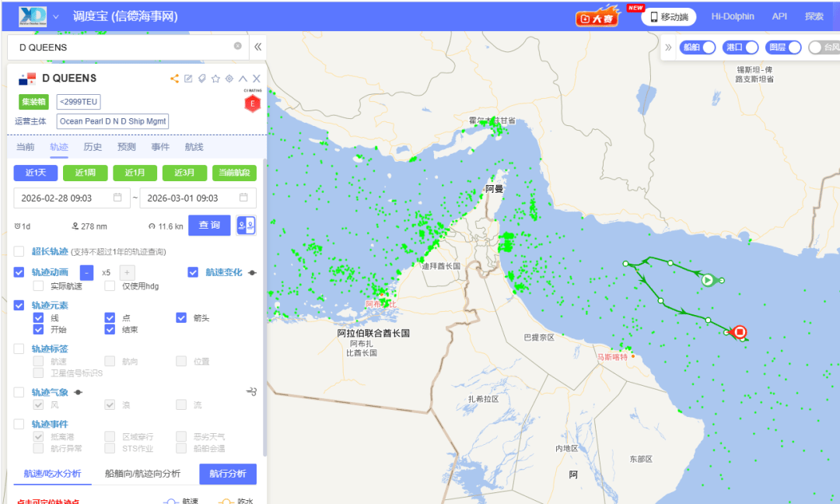Switch to the 历史 tab
Viewport: 840px width, 504px height.
click(x=93, y=147)
